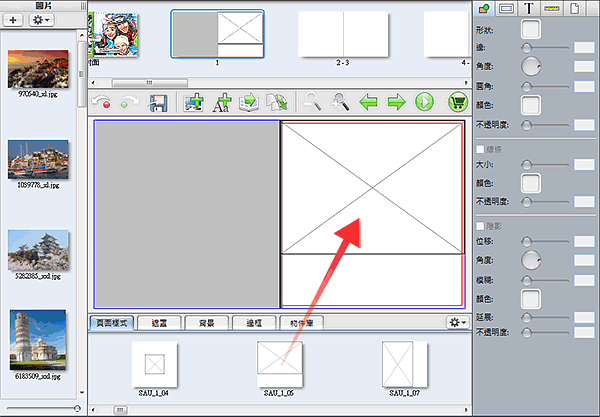Click the panel grip icon beside 圖片 title
Viewport: 600px width, 417px height.
coord(83,6)
